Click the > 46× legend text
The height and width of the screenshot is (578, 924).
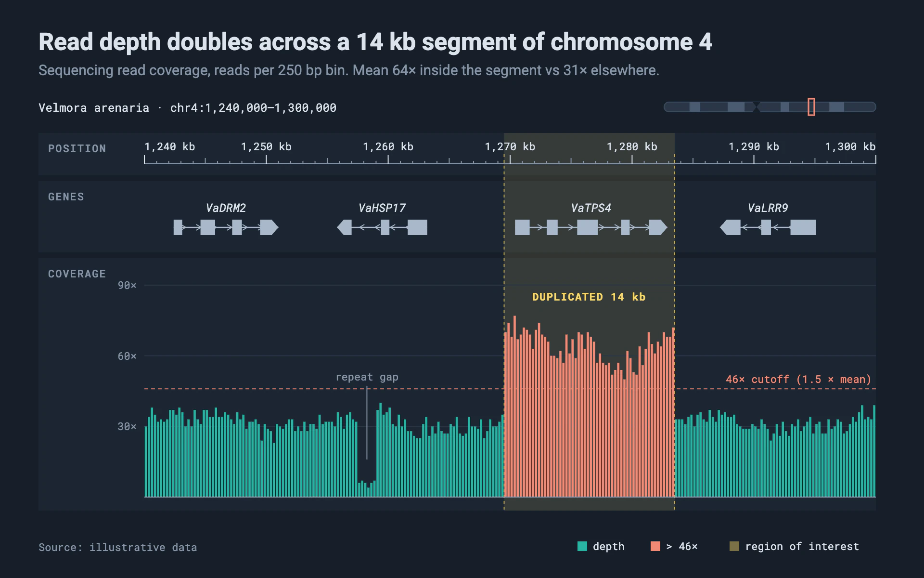click(682, 546)
